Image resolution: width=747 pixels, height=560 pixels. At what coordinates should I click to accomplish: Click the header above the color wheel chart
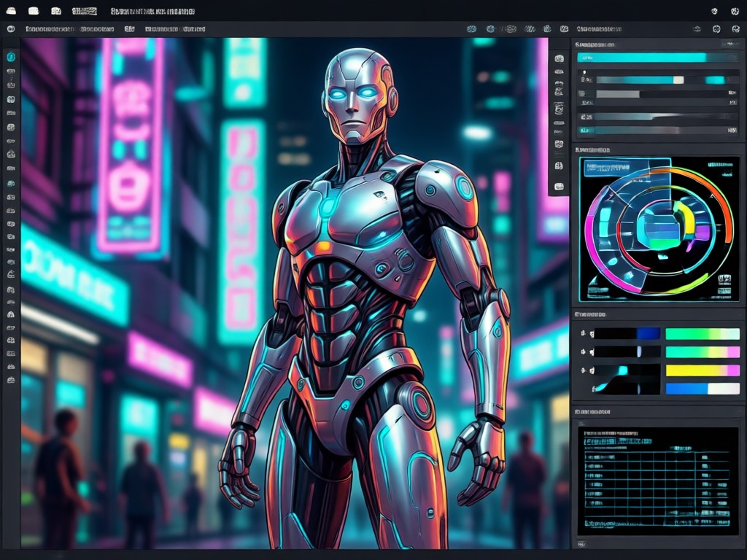(592, 150)
